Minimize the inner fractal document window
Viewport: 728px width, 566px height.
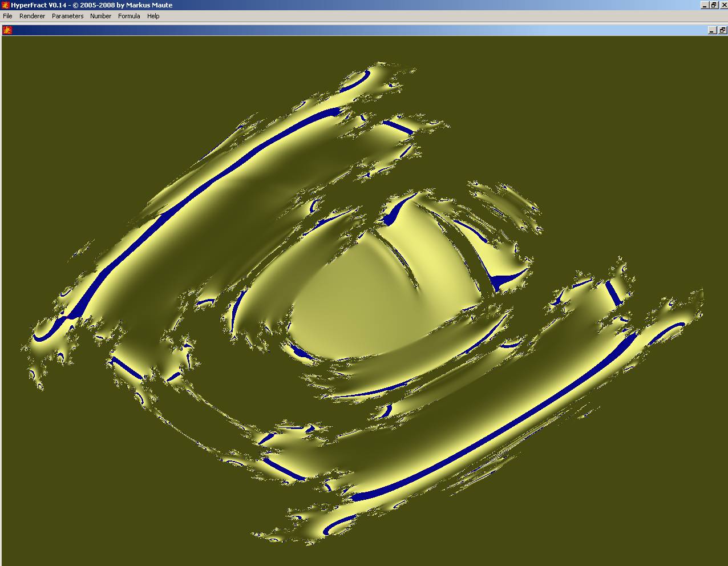pyautogui.click(x=712, y=30)
